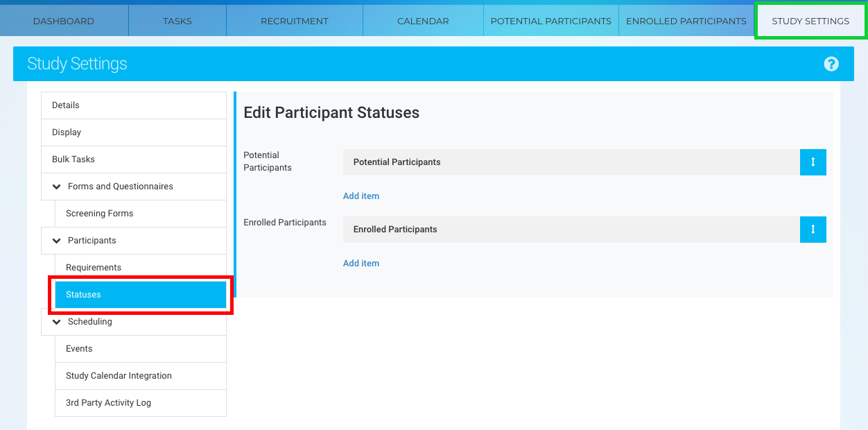This screenshot has width=868, height=430.
Task: Open Study Calendar Integration settings
Action: point(119,376)
